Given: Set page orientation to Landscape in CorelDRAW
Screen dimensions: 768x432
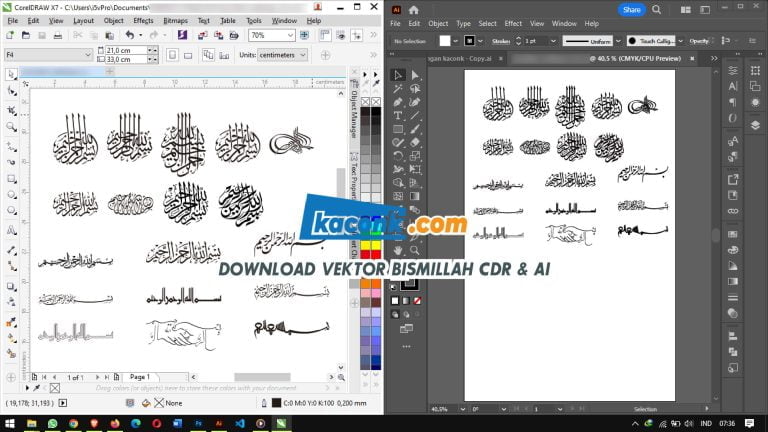Looking at the screenshot, I should (188, 55).
